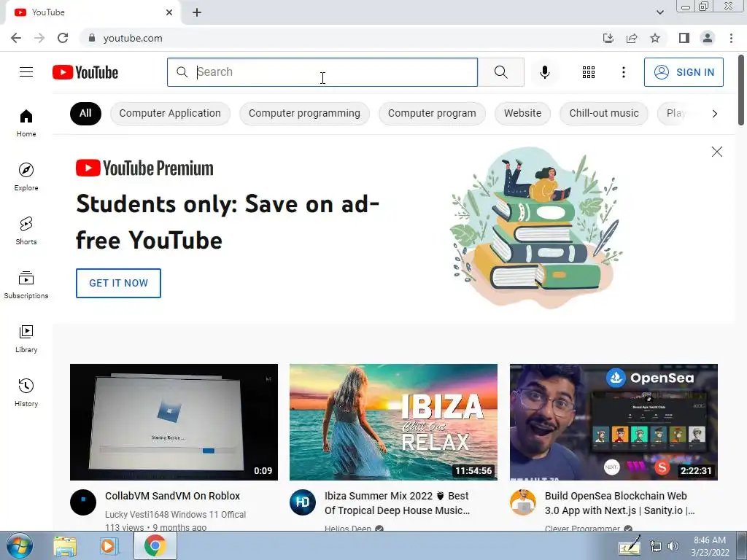This screenshot has width=747, height=560.
Task: Go forward in browser
Action: pos(39,38)
